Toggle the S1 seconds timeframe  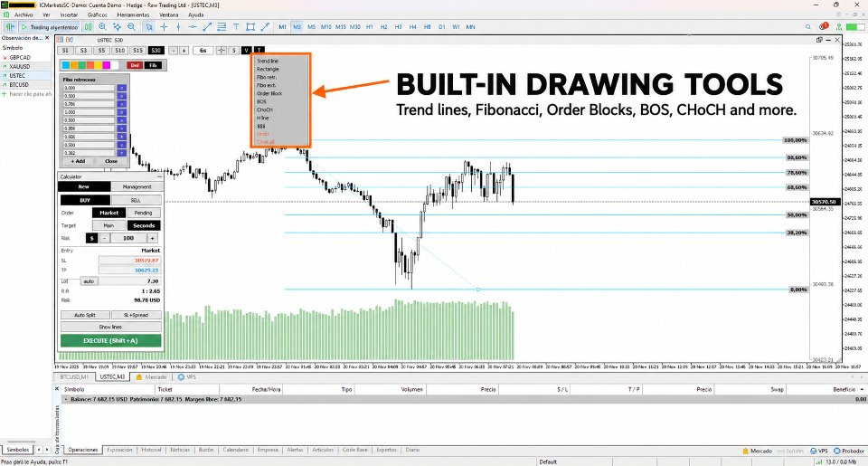[65, 51]
